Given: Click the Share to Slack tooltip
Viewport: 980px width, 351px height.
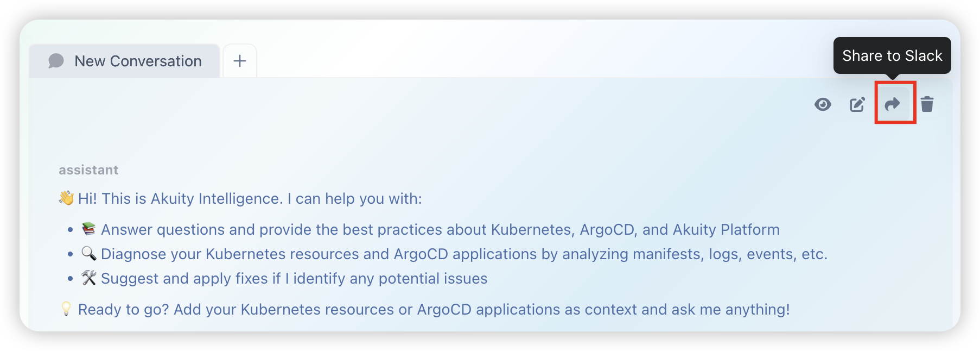Looking at the screenshot, I should [x=892, y=55].
